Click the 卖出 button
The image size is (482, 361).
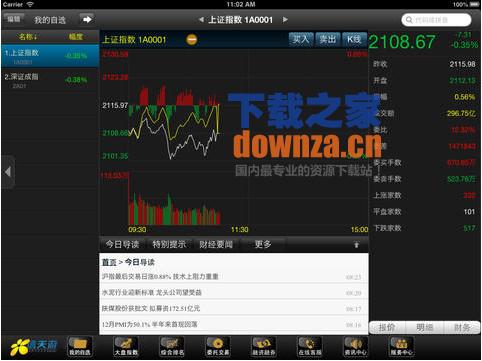328,39
